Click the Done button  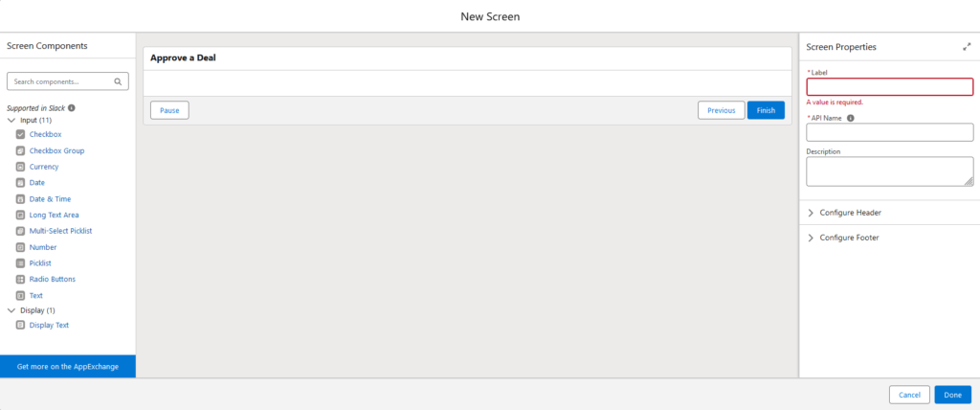(x=952, y=395)
